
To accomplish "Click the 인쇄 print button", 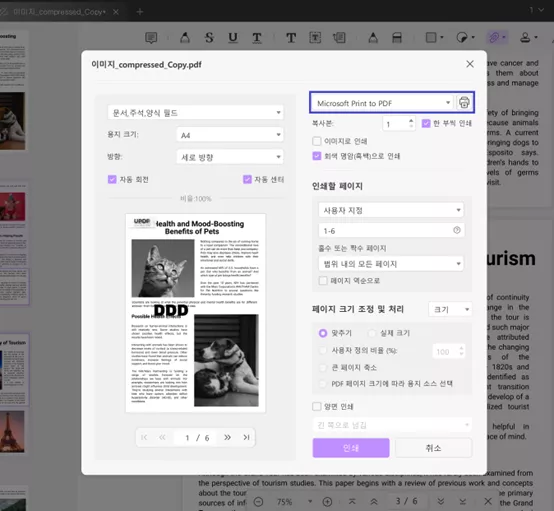I will [x=351, y=448].
